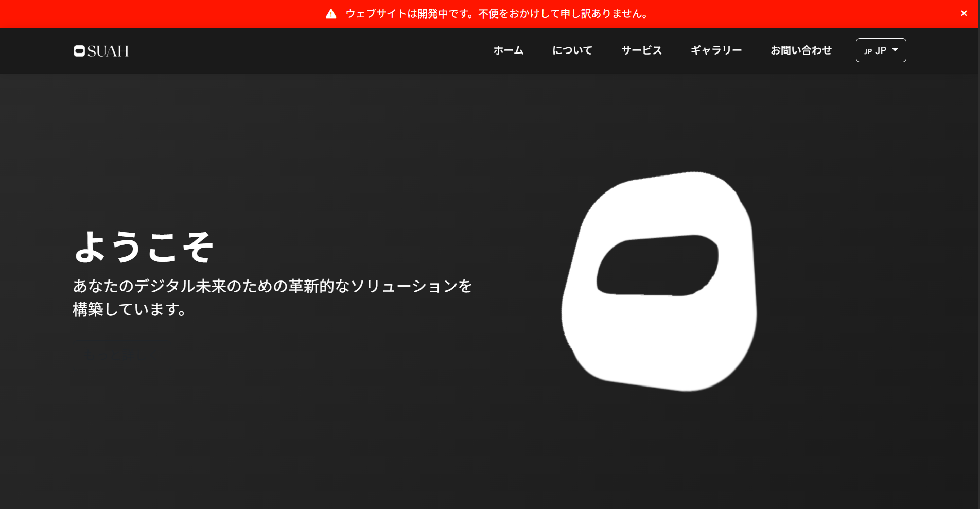
Task: Dismiss the red development notice banner
Action: click(964, 13)
